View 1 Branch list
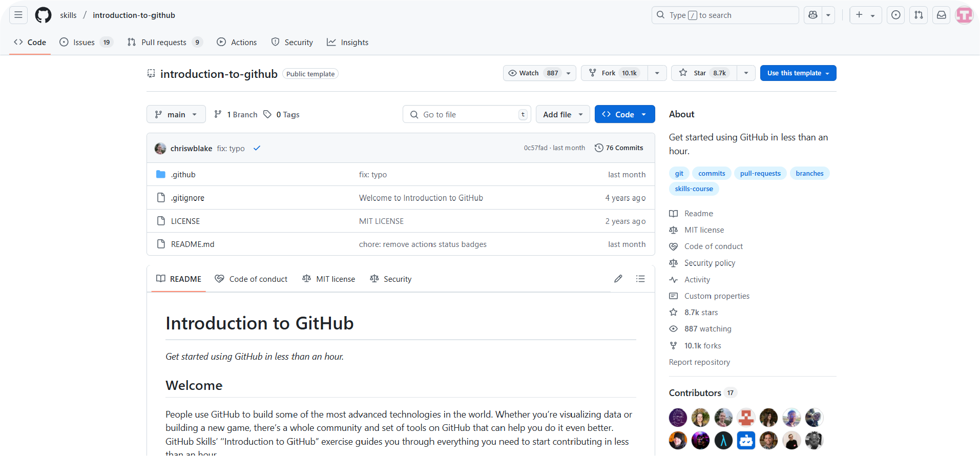980x456 pixels. [236, 114]
